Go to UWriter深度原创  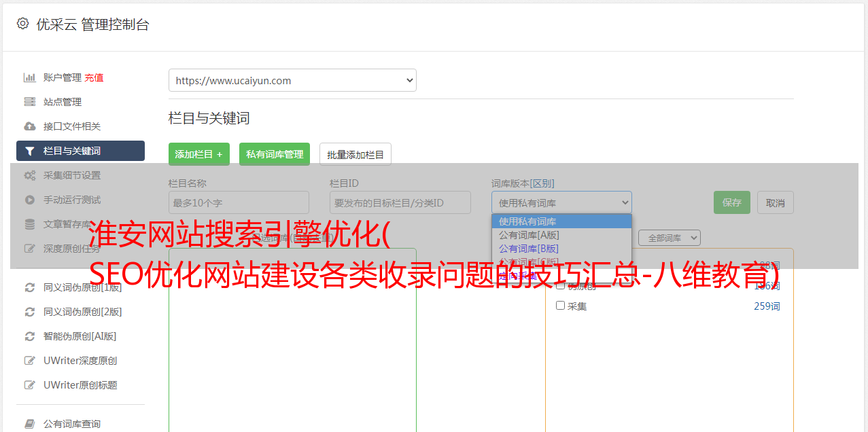[80, 361]
